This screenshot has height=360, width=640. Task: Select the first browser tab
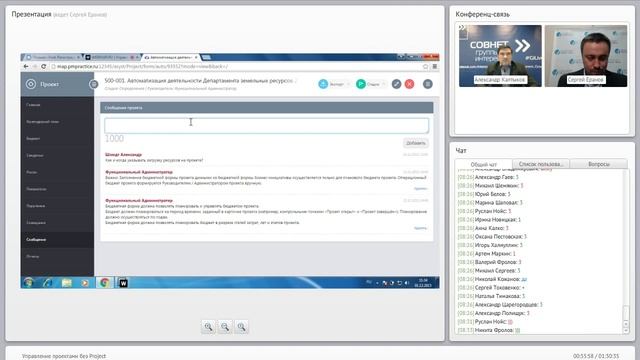pos(53,57)
